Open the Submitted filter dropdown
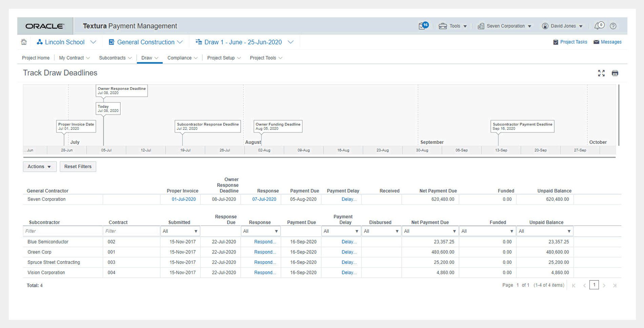Viewport: 644px width, 328px height. click(180, 231)
